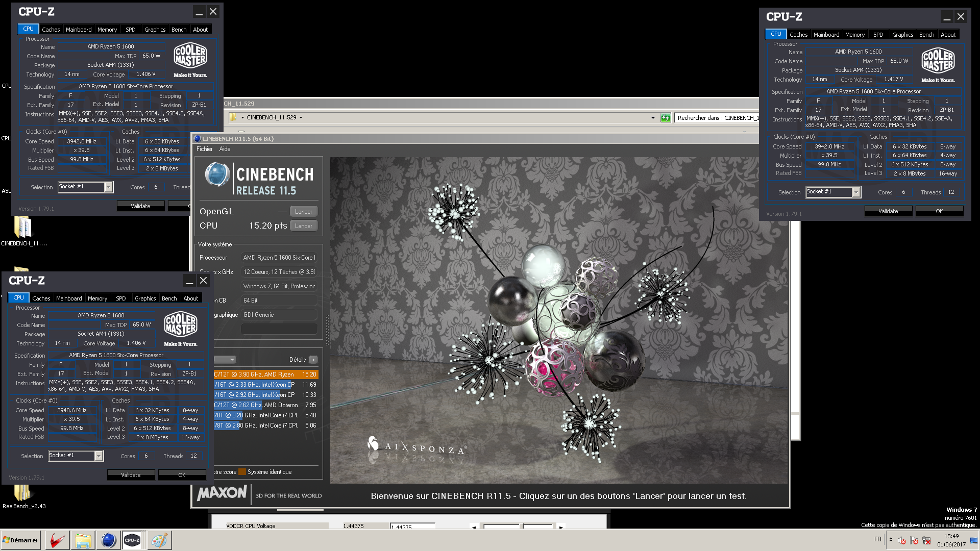Expand the breadcrumb arrow after CINEBENCH_11.529
The image size is (980, 551).
coord(301,117)
